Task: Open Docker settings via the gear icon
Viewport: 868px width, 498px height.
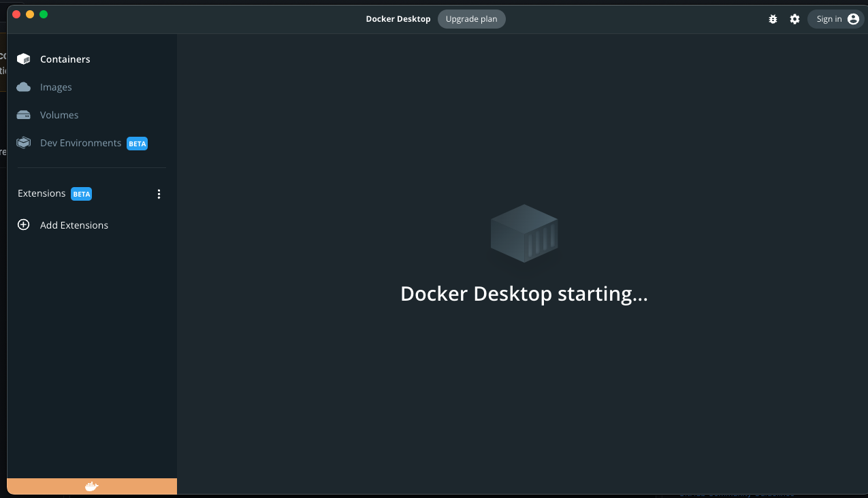Action: pos(794,19)
